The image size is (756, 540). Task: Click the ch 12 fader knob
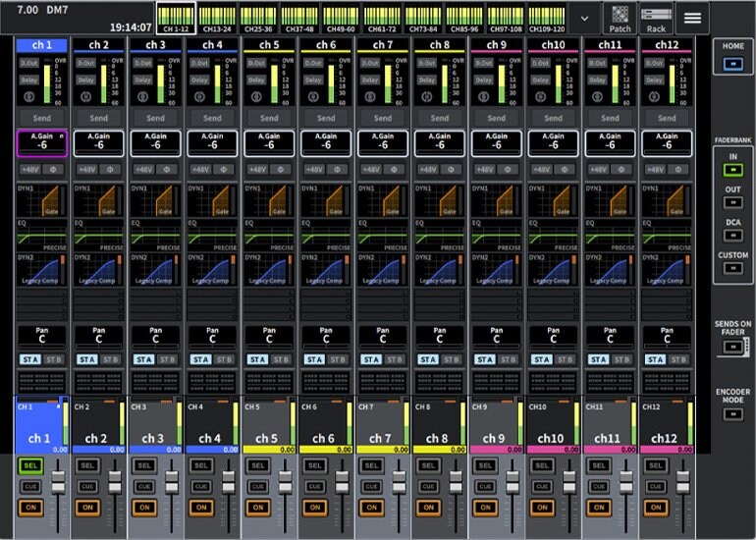click(x=683, y=482)
